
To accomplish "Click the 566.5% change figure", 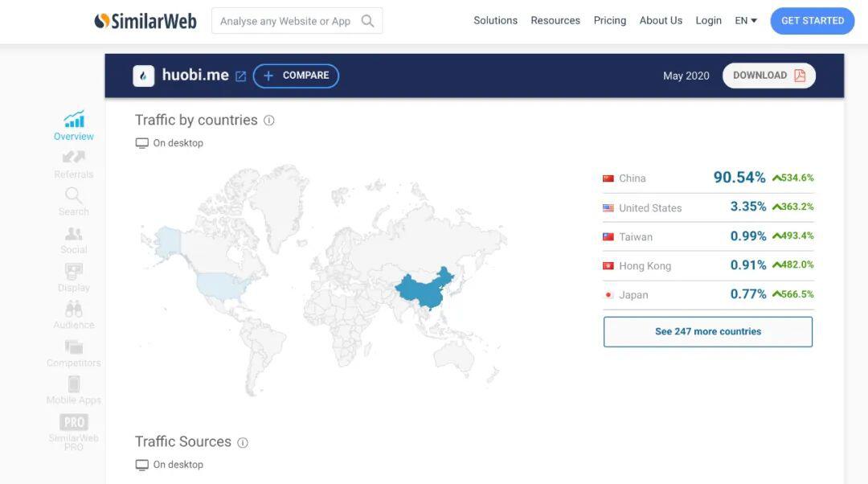I will [x=793, y=294].
